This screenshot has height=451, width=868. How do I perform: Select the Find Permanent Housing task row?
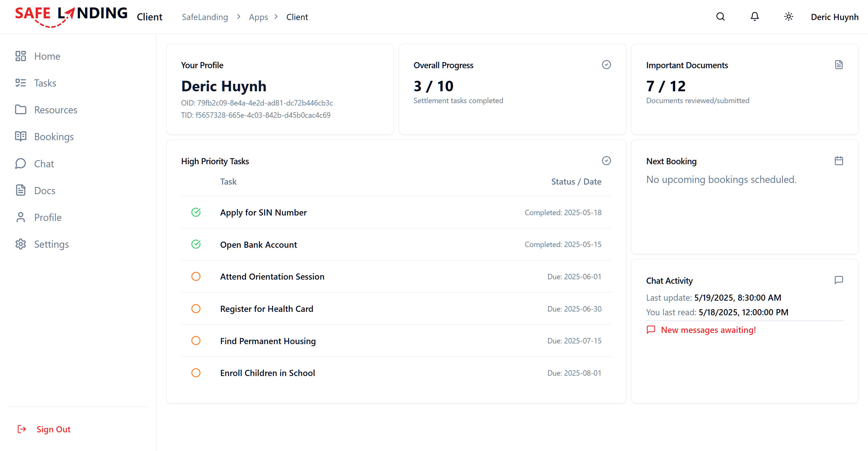(268, 341)
